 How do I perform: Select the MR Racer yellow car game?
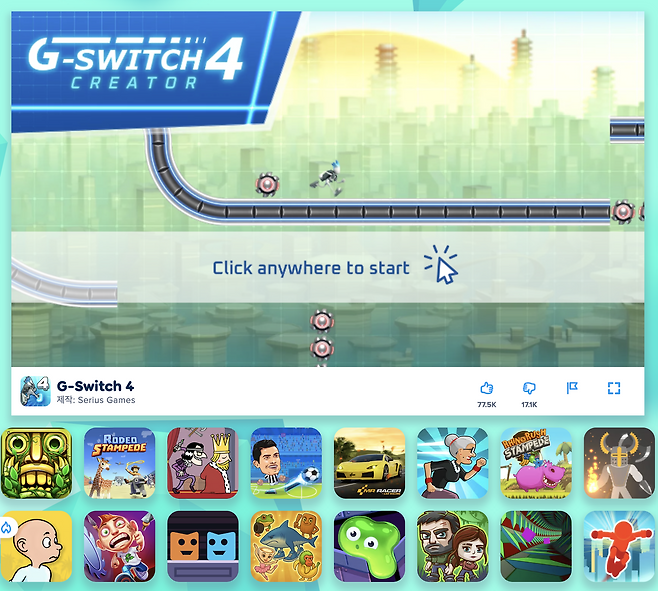coord(370,463)
